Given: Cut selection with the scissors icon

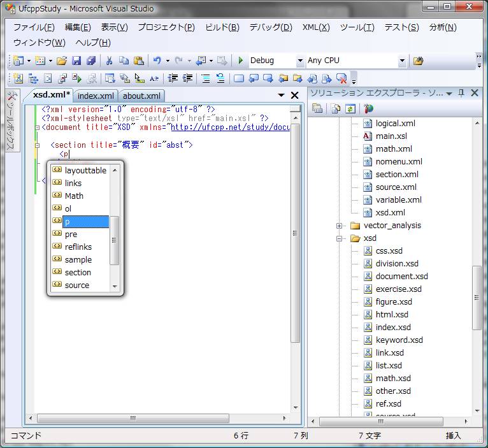Looking at the screenshot, I should pyautogui.click(x=109, y=61).
